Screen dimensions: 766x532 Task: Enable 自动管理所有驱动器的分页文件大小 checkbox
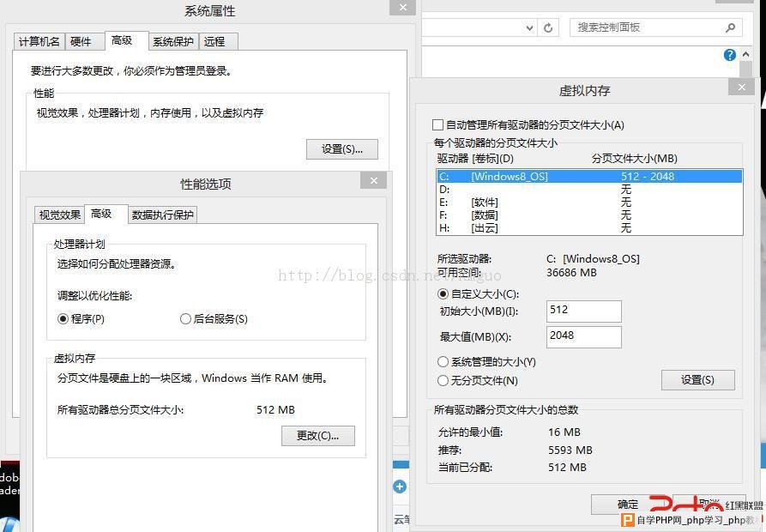[437, 125]
